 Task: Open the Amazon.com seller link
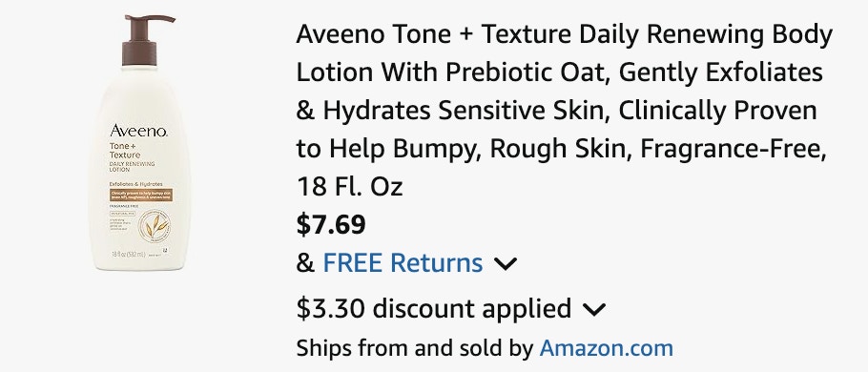(x=606, y=348)
